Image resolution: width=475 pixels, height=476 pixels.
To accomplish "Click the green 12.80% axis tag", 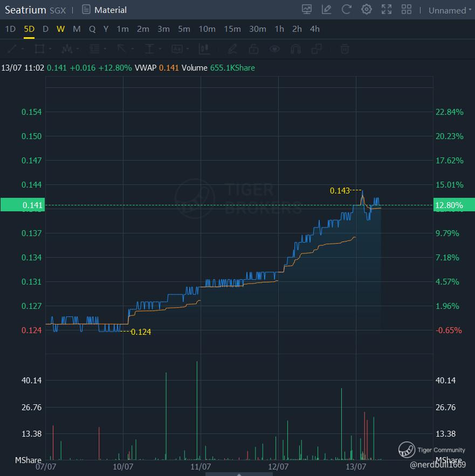I will tap(454, 205).
